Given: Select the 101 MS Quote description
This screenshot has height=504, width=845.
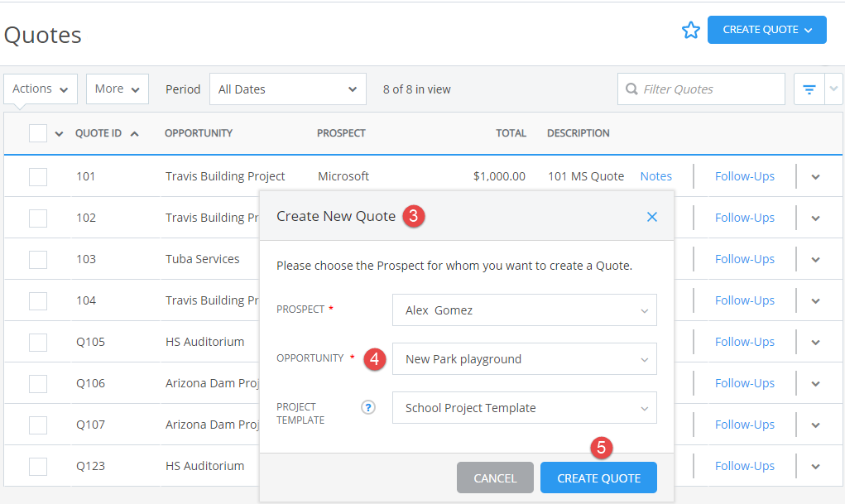Looking at the screenshot, I should coord(586,176).
